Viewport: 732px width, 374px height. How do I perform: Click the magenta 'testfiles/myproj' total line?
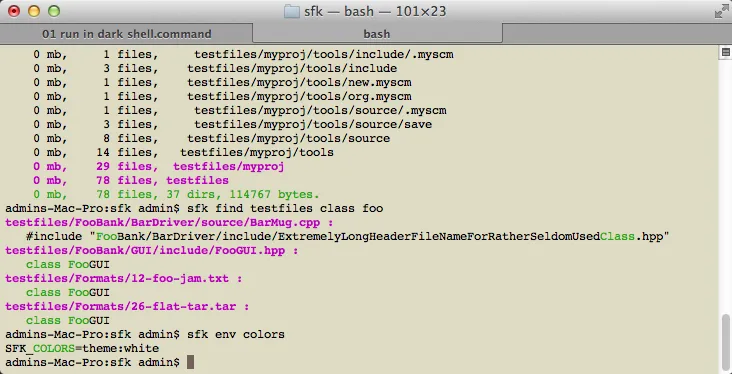[159, 166]
